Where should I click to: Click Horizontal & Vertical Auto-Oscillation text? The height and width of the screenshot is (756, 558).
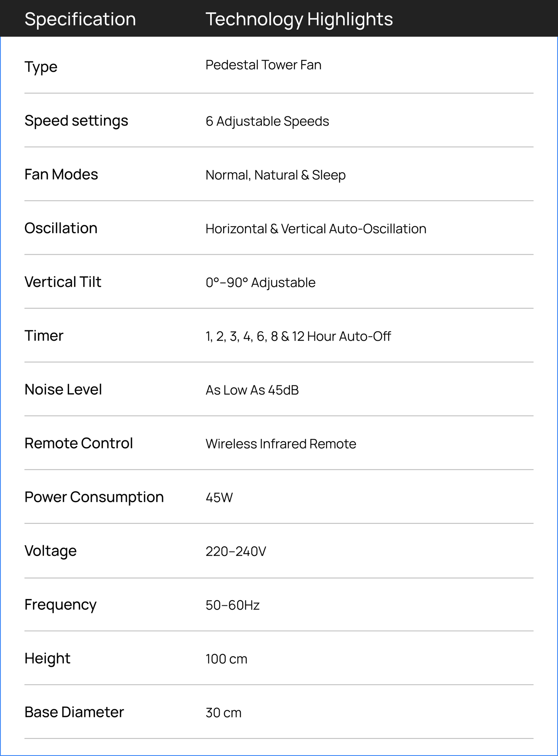coord(316,229)
